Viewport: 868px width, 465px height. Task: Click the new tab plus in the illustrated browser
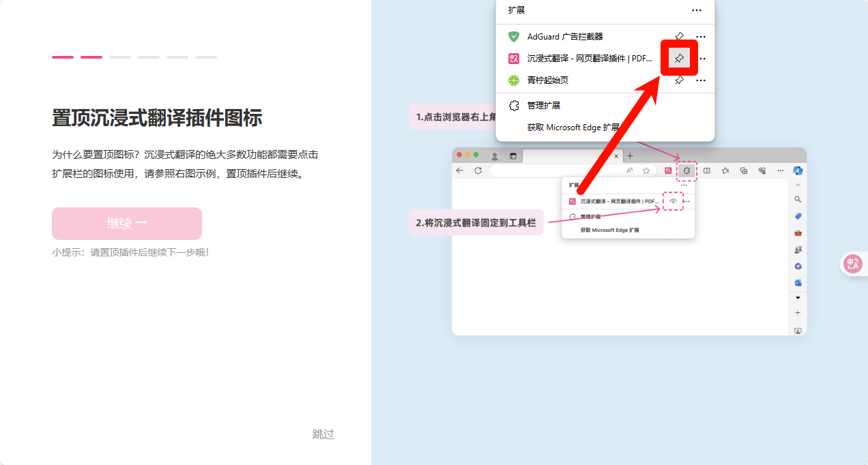coord(630,156)
